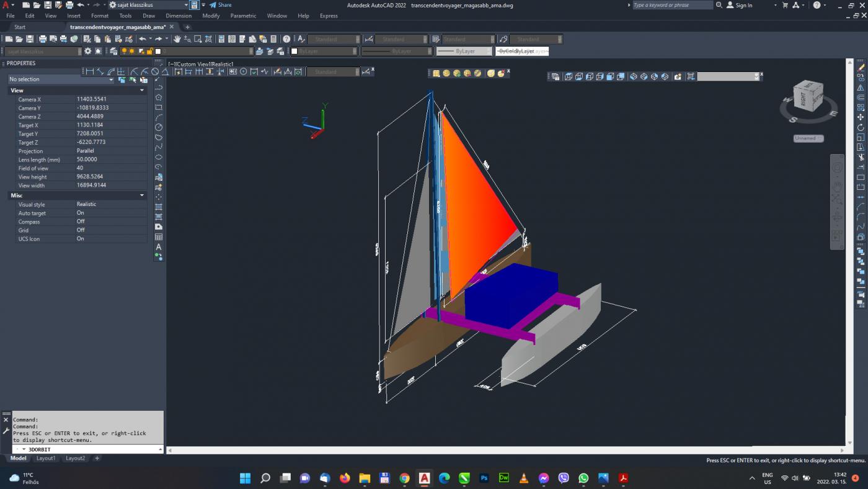Open the sajat klasszikus workspace dropdown
The image size is (868, 489).
click(149, 5)
